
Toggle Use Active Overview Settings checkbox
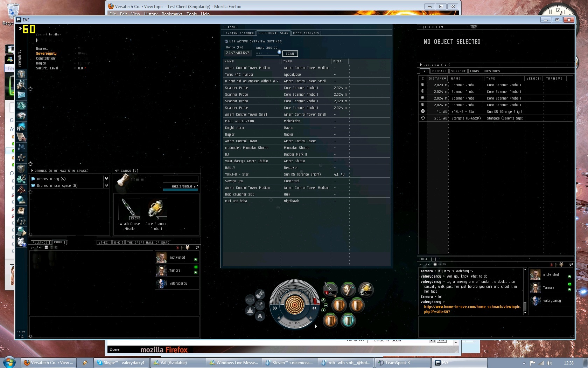(226, 41)
